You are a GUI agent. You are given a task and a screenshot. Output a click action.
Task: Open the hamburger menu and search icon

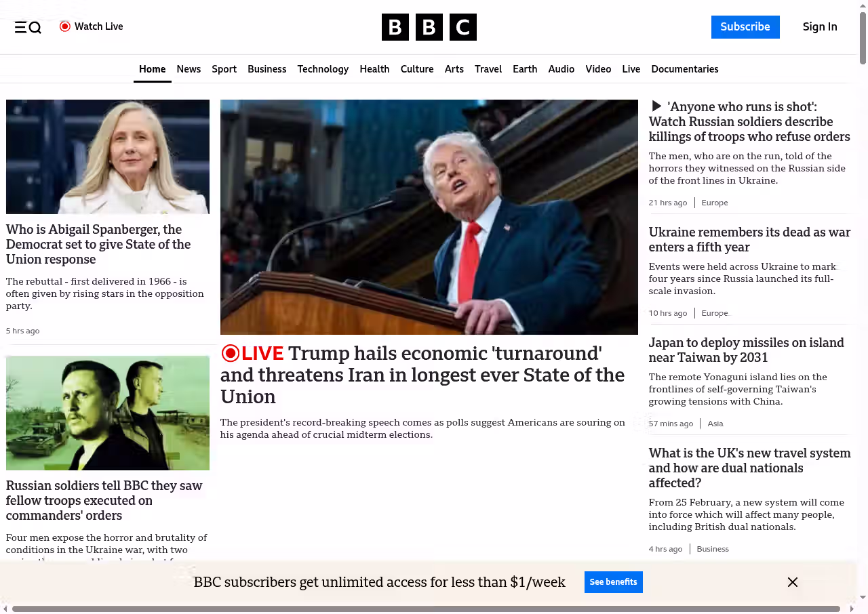(x=28, y=27)
